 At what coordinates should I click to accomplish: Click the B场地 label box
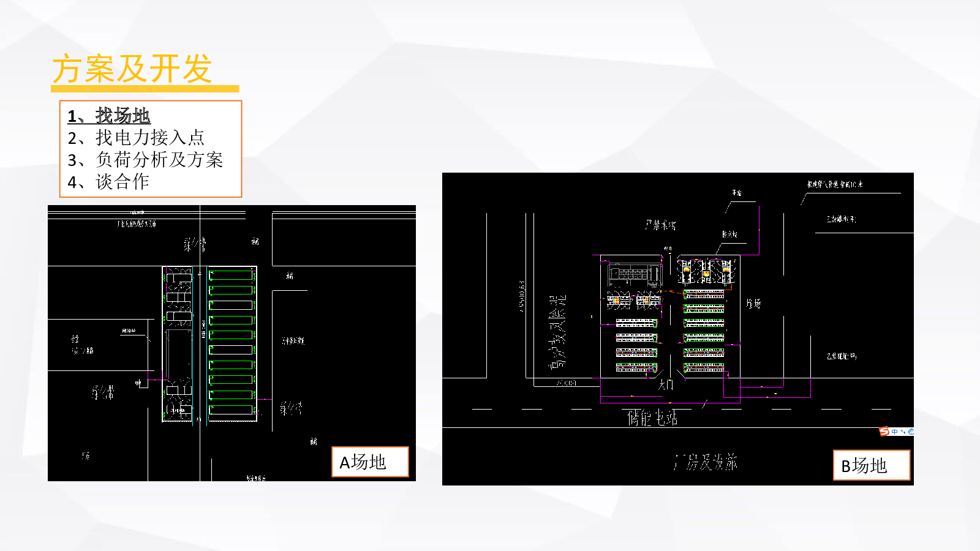point(872,465)
